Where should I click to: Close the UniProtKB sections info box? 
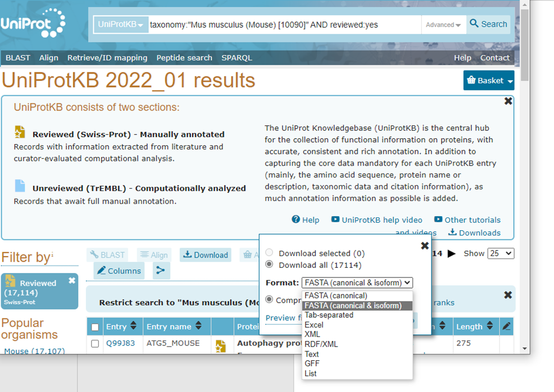[x=508, y=101]
